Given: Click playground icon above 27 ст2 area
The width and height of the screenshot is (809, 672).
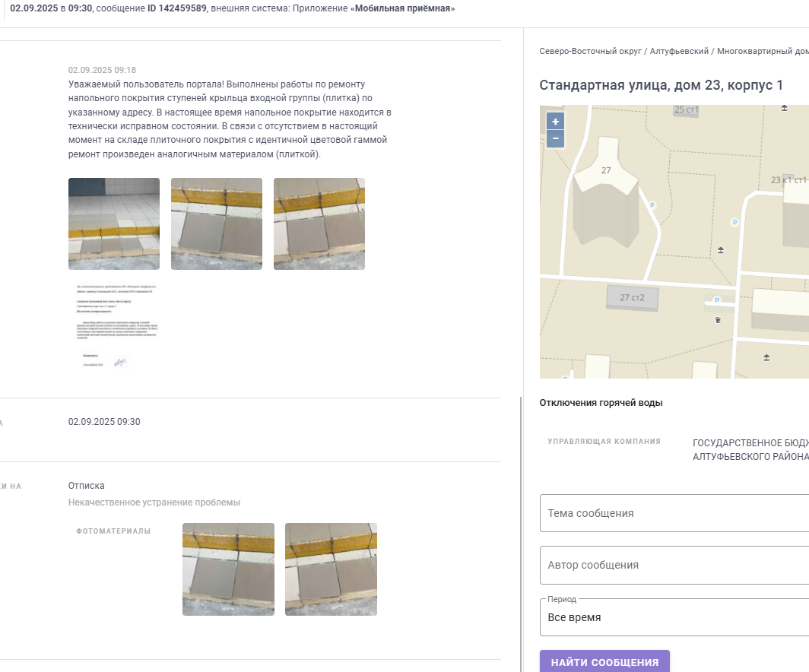Looking at the screenshot, I should point(721,250).
